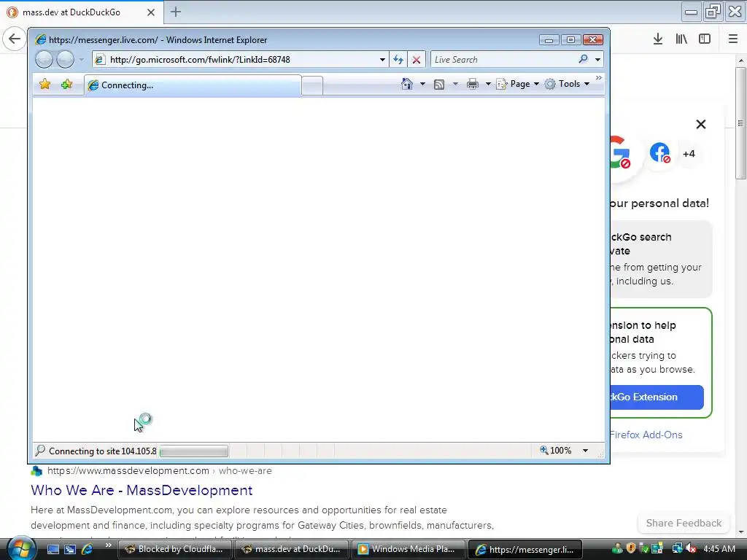Click the go.microsoft.com address bar in IE

click(239, 60)
